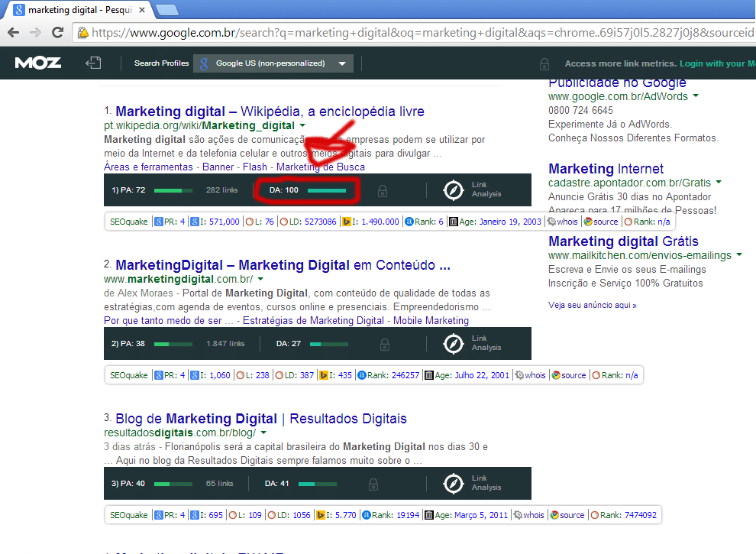Screen dimensions: 756x554
Task: Open a new tab with new-tab button
Action: click(167, 10)
